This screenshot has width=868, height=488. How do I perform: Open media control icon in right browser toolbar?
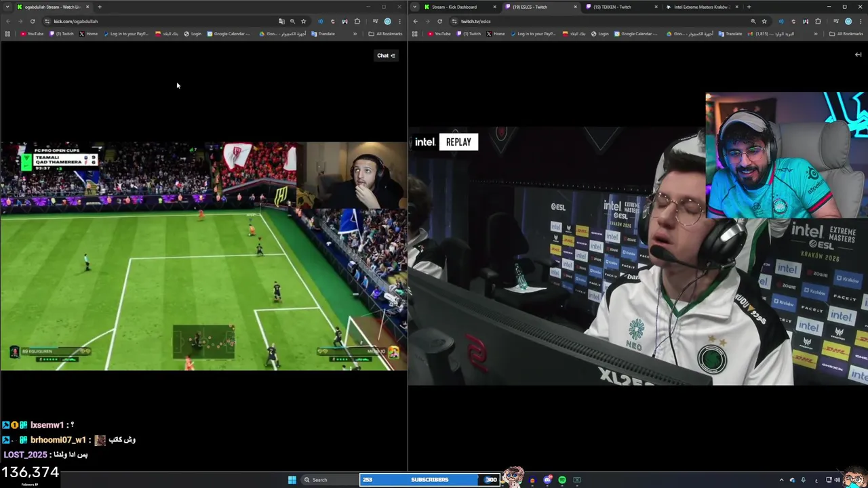[835, 21]
